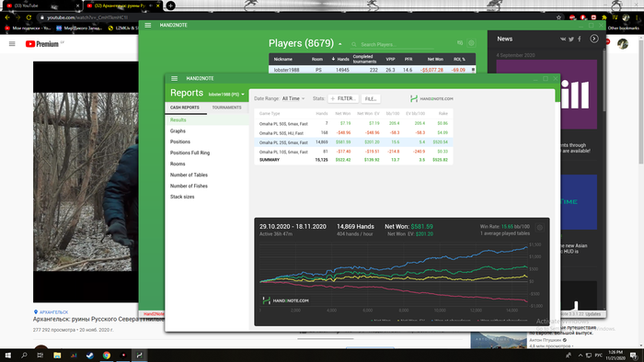Switch to Cash Reports tab
The image size is (644, 362).
(185, 107)
